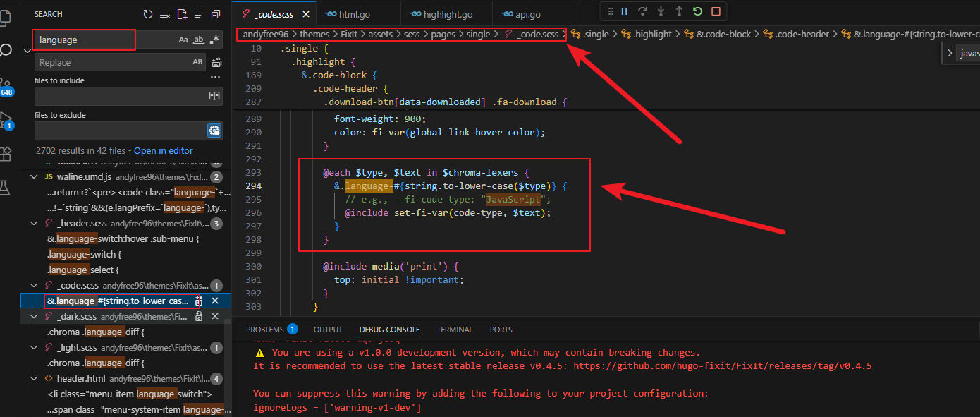Refresh the search results

click(147, 14)
